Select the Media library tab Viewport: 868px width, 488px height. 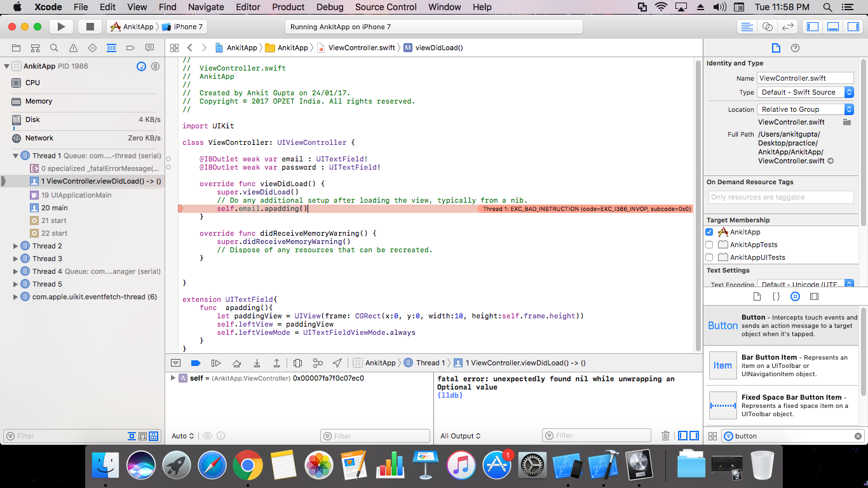pyautogui.click(x=815, y=297)
